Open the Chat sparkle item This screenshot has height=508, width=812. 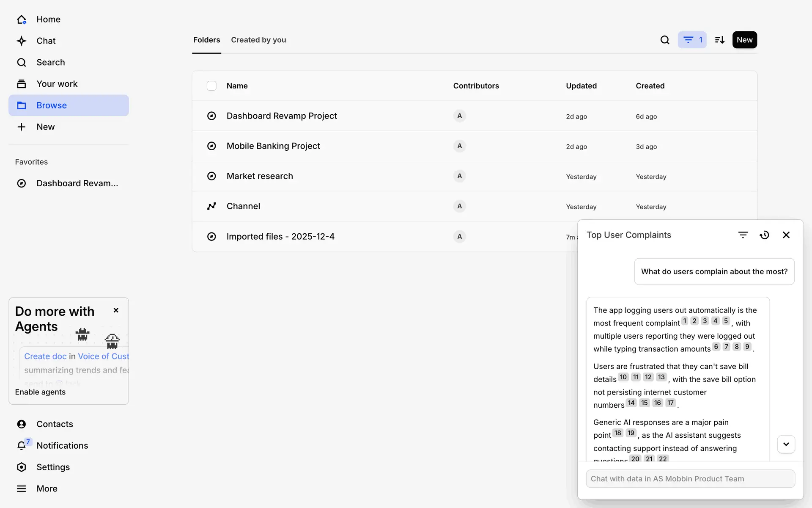tap(46, 41)
